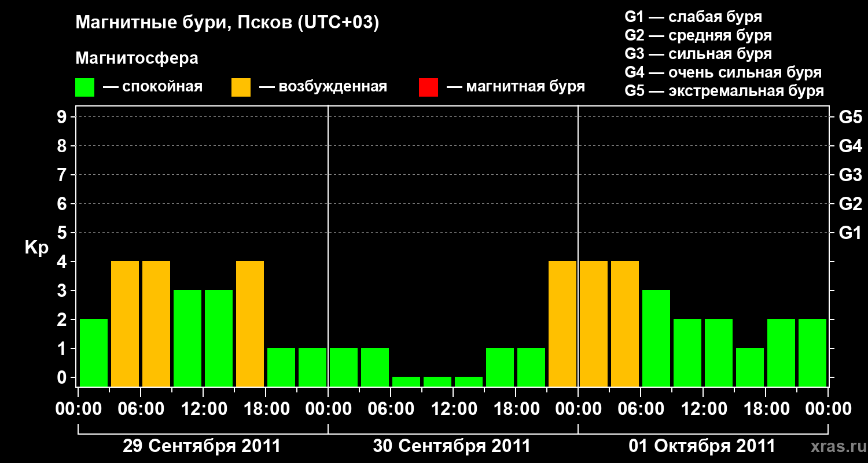Click the G5 label on right axis
This screenshot has width=868, height=463.
(x=850, y=117)
